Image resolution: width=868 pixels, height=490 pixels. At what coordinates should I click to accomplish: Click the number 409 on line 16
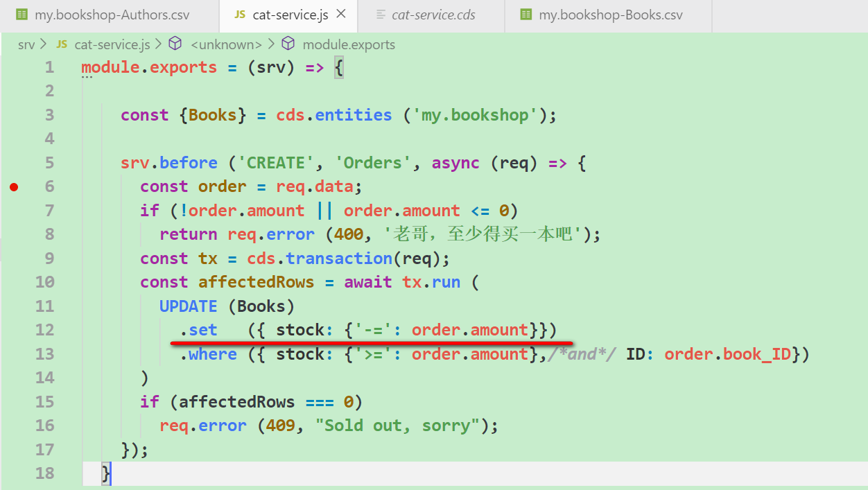tap(281, 426)
